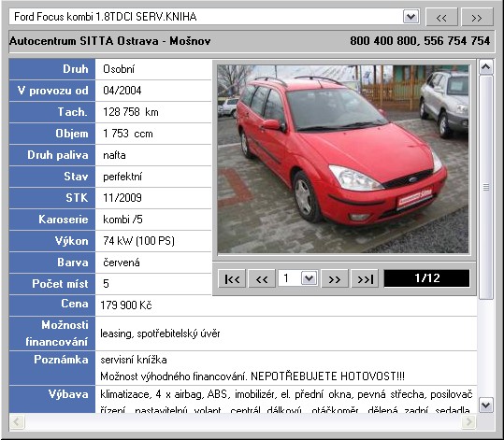Click vertical scrollbar up arrow
Viewport: 504px width, 440px height.
point(485,67)
